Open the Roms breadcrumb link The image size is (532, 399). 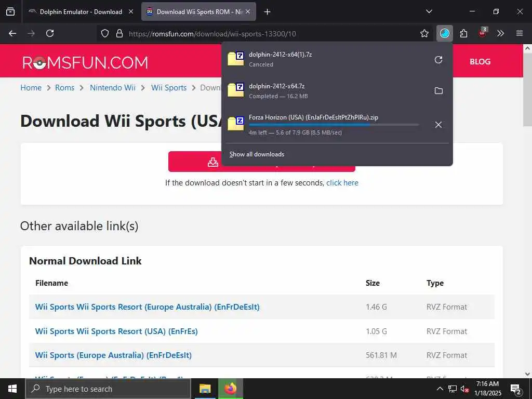64,87
